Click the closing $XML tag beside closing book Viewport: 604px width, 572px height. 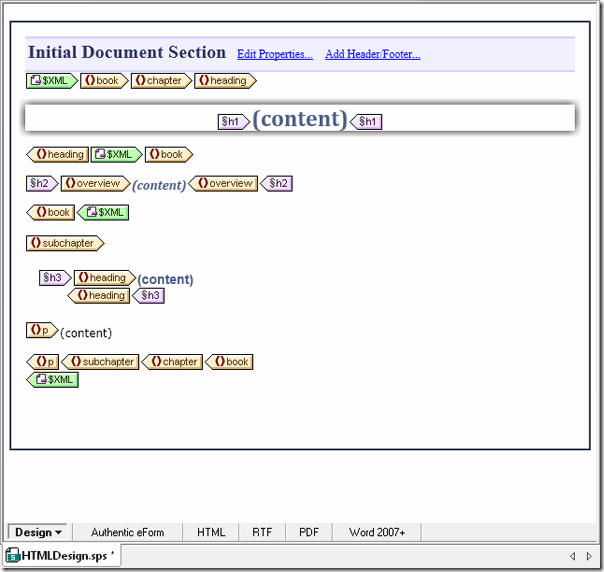pos(103,213)
